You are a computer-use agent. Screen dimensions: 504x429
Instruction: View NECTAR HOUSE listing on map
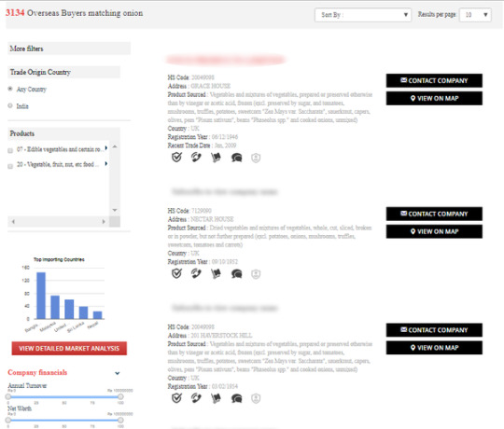(434, 231)
